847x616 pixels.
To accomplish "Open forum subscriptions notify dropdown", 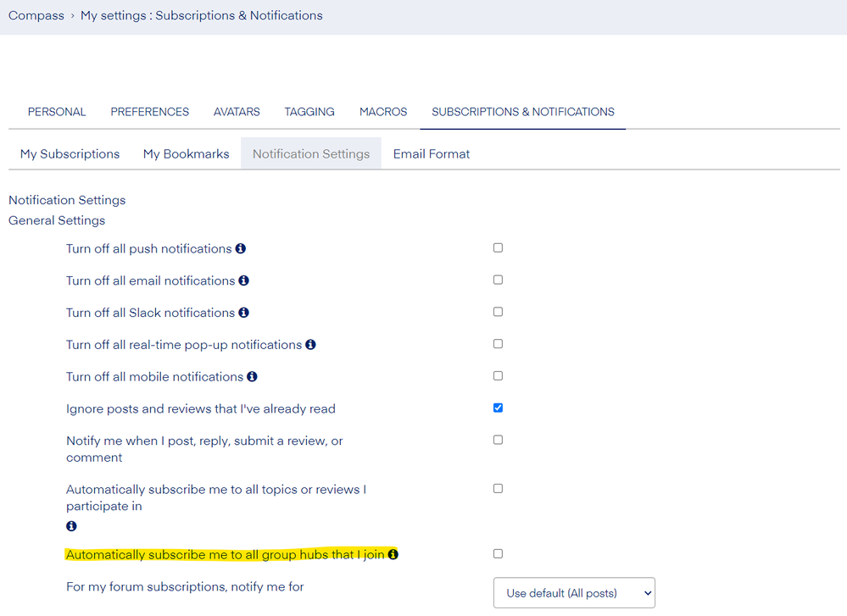I will 574,593.
